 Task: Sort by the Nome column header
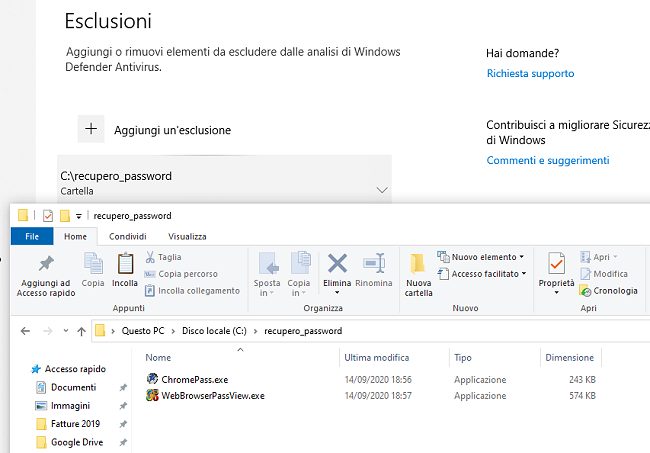(158, 357)
